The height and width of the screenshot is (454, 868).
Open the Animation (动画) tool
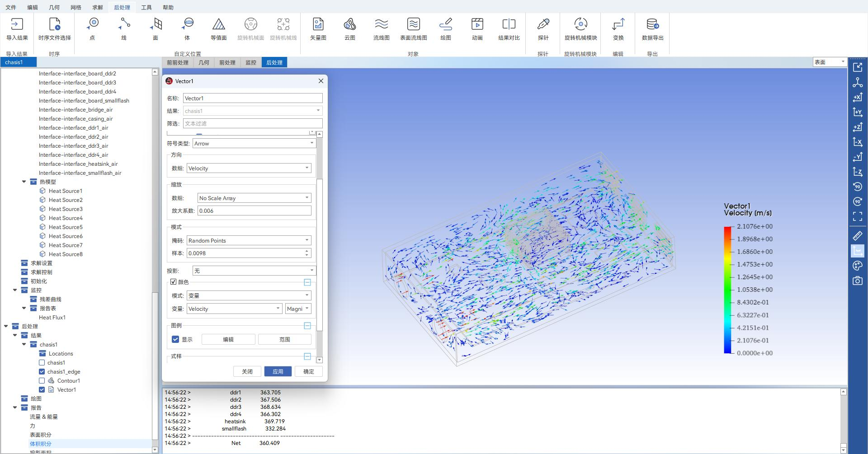(x=477, y=25)
